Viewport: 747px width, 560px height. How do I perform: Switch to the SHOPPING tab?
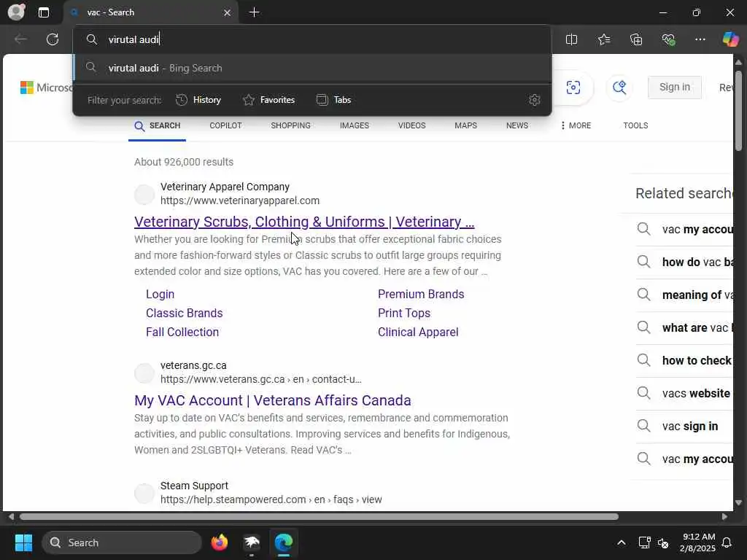[x=290, y=125]
